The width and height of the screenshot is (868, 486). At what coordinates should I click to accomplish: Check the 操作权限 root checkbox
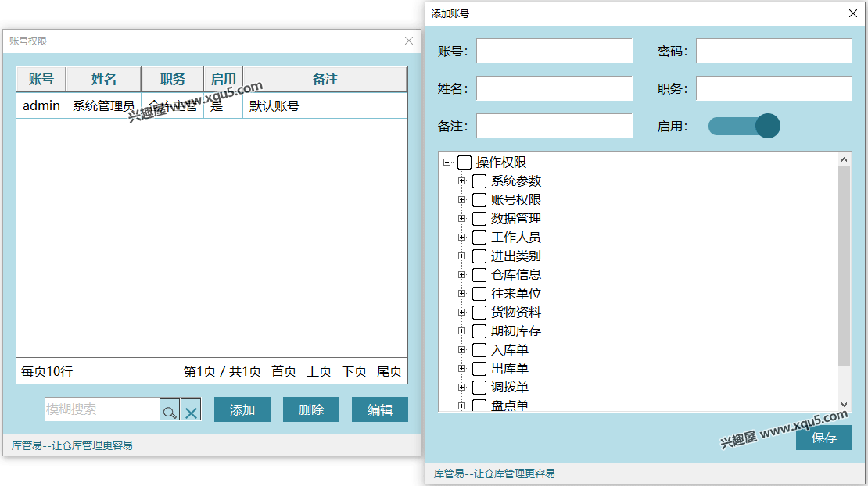click(x=464, y=163)
